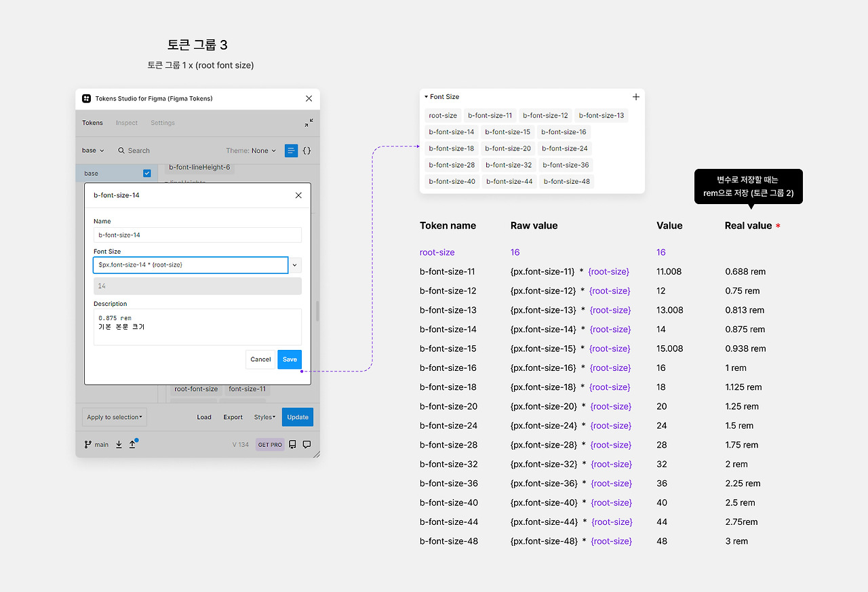Viewport: 868px width, 592px height.
Task: Open the feedback speech bubble icon
Action: pos(307,445)
